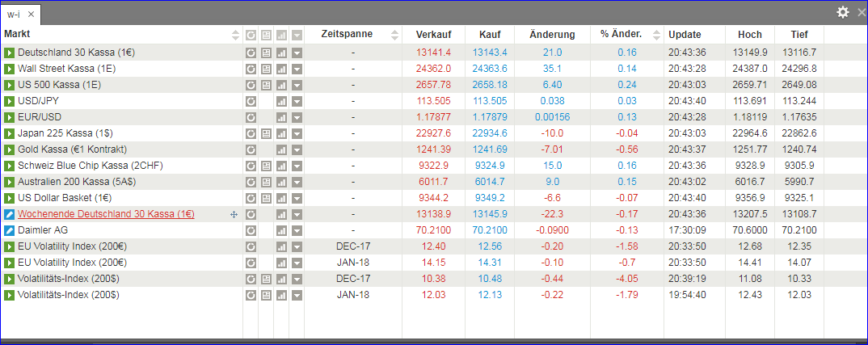Click move handle on Wochenende Deutschland row
Image resolution: width=868 pixels, height=345 pixels.
click(x=234, y=214)
